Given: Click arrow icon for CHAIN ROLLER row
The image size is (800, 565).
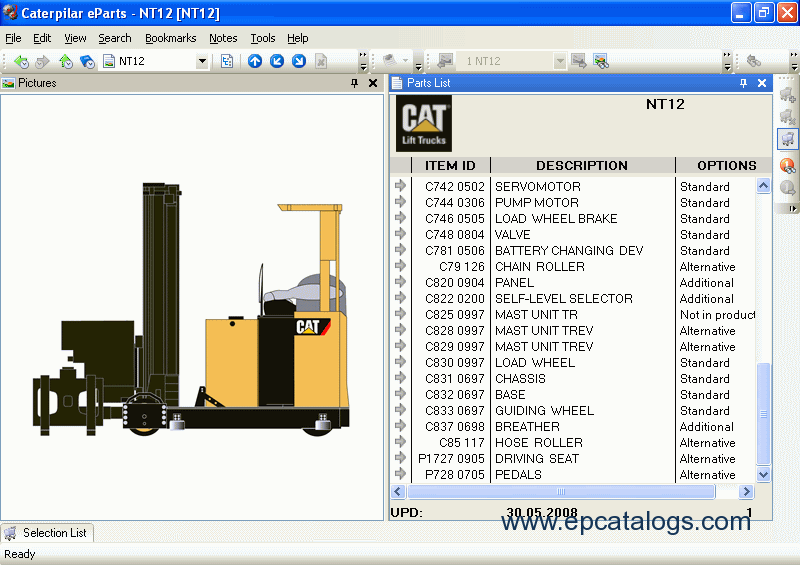Looking at the screenshot, I should coord(401,266).
